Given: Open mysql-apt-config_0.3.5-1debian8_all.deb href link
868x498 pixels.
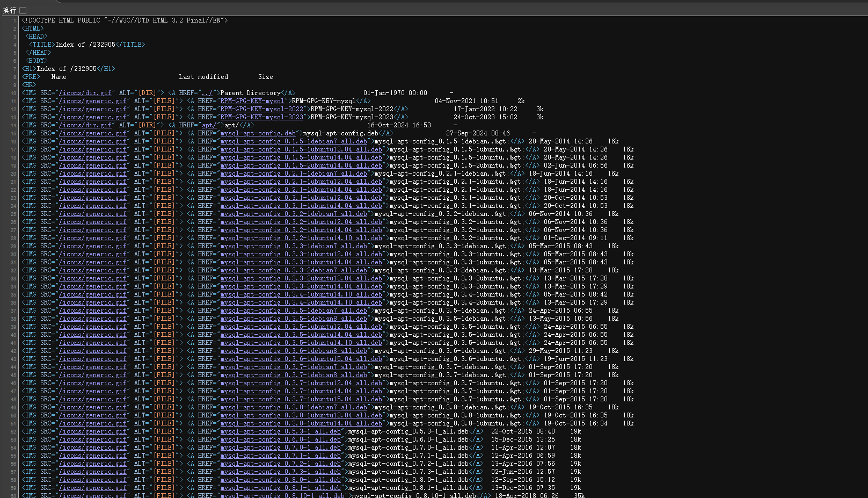Looking at the screenshot, I should point(294,319).
